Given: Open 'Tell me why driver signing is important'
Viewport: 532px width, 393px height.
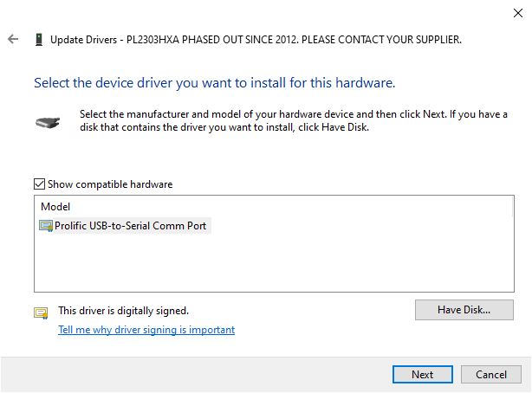Looking at the screenshot, I should (146, 330).
